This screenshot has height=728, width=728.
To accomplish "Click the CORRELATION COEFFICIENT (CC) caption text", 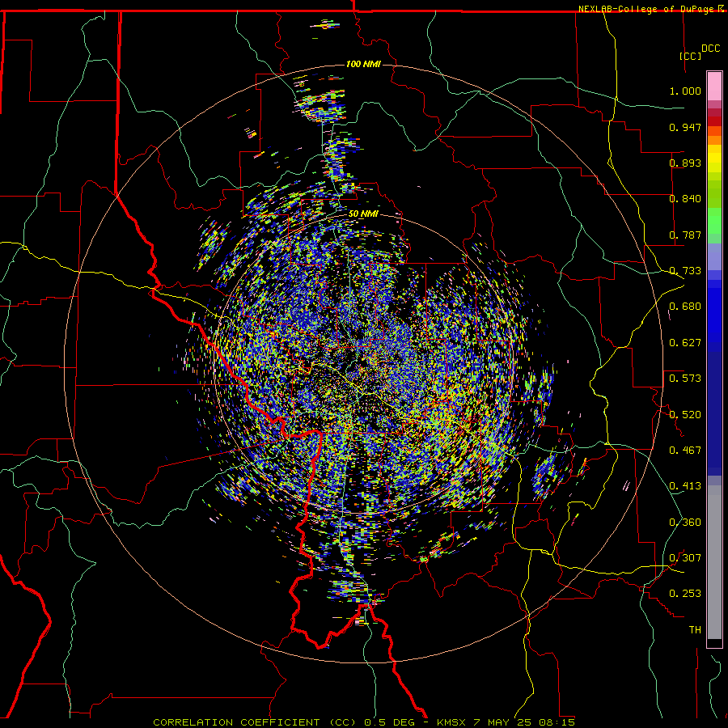I will point(255,722).
